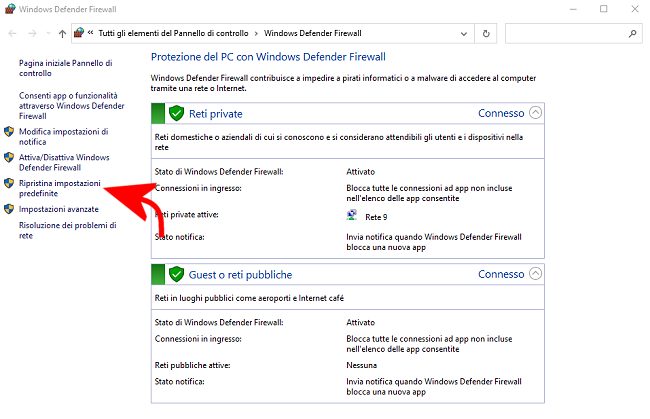Click the Reti pubbliche attive label
This screenshot has height=419, width=650.
coord(192,365)
